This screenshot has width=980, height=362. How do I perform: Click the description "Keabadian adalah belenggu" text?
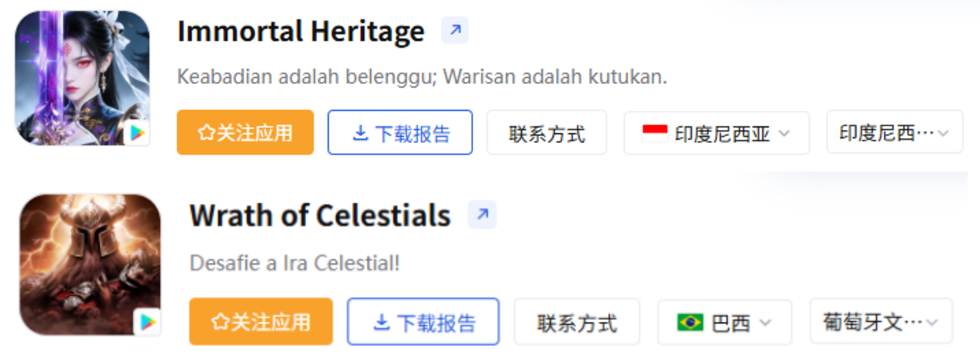[421, 76]
